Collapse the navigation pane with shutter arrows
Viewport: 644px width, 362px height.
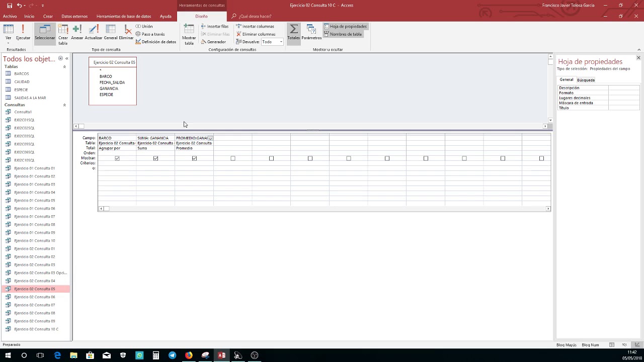coord(66,58)
